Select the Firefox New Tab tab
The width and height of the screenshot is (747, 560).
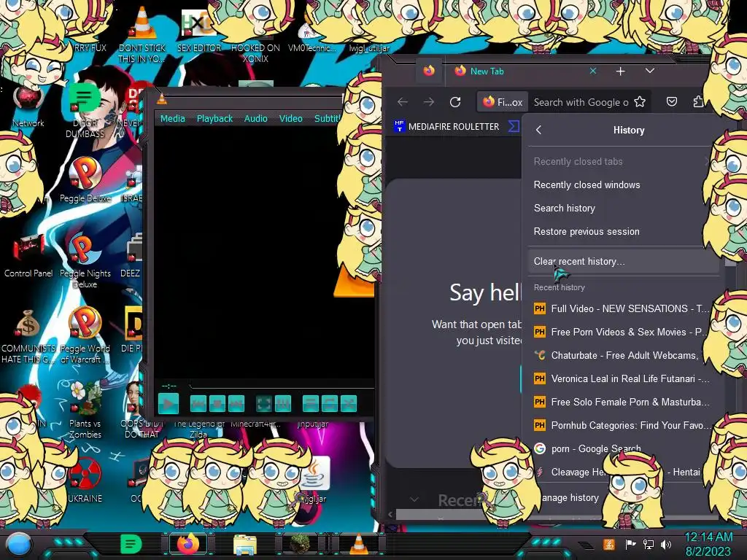click(x=522, y=71)
